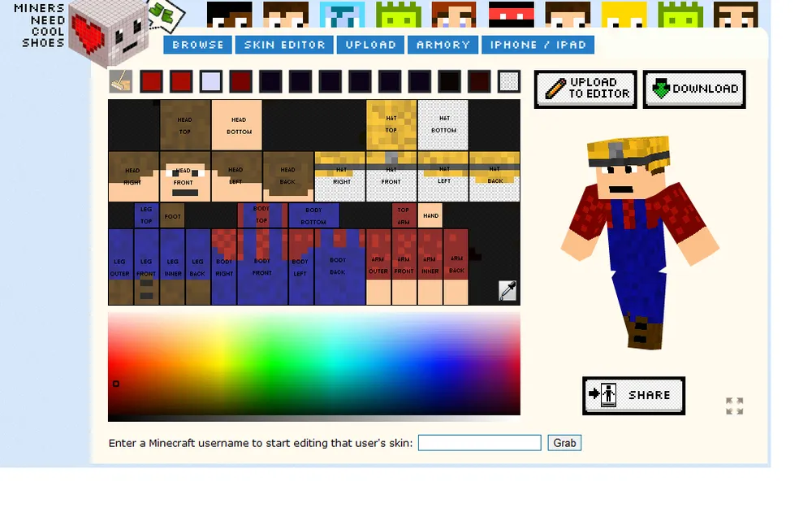Choose the transparent checkered swatch
This screenshot has height=508, width=812.
[508, 81]
